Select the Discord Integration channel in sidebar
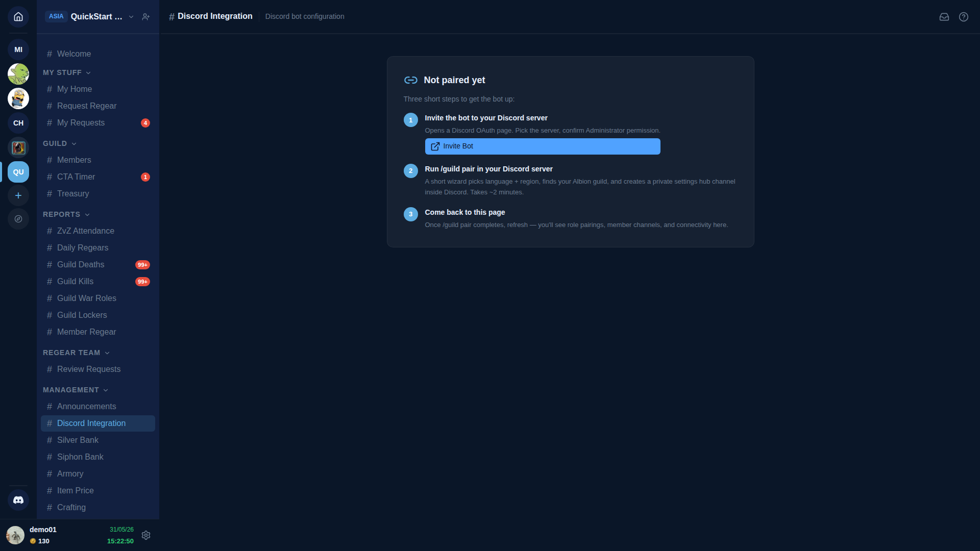The height and width of the screenshot is (551, 980). coord(98,423)
